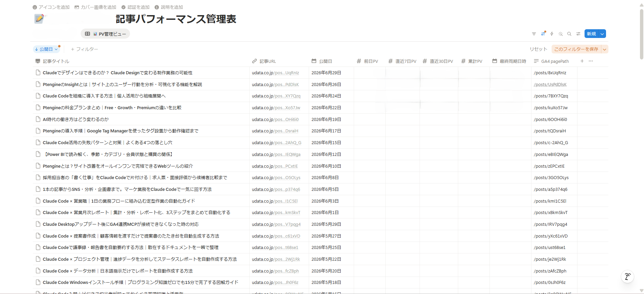The width and height of the screenshot is (644, 294).
Task: Open the URL ending in JhOF6z
Action: click(x=275, y=282)
